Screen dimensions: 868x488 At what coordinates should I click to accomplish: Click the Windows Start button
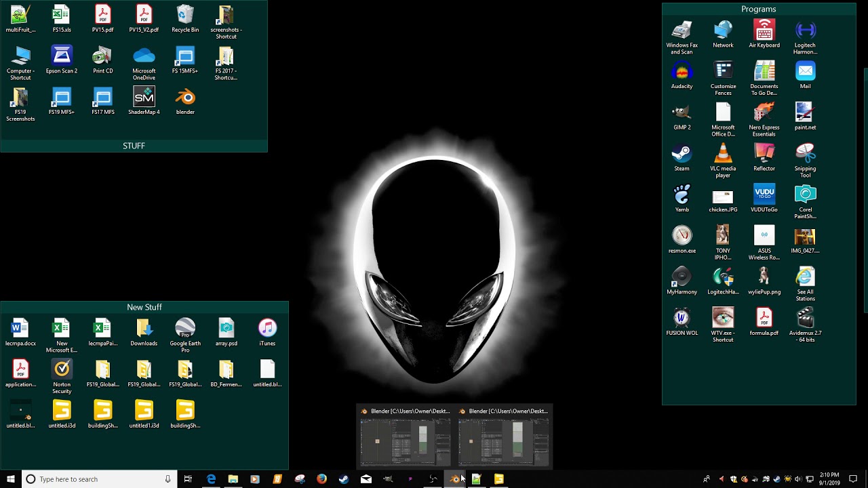pyautogui.click(x=10, y=479)
